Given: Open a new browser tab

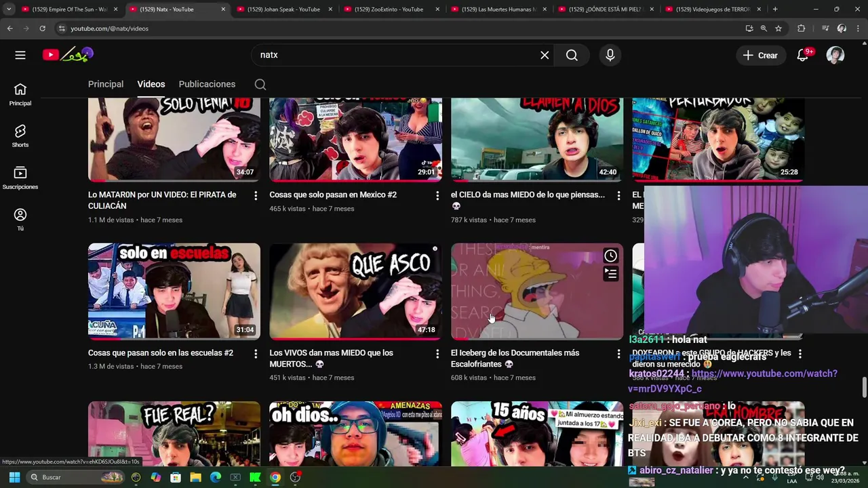Looking at the screenshot, I should (775, 9).
